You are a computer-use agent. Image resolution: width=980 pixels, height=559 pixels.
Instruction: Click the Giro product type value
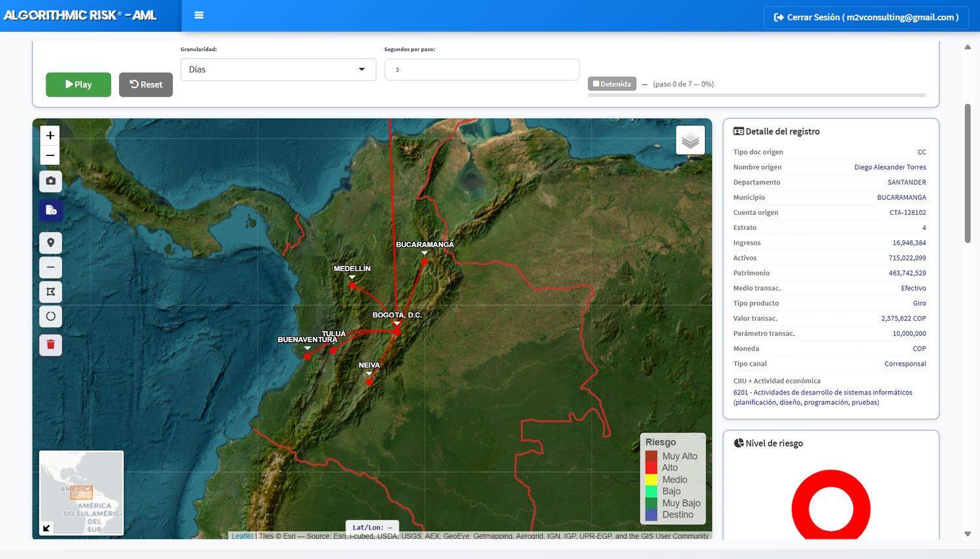click(x=919, y=303)
